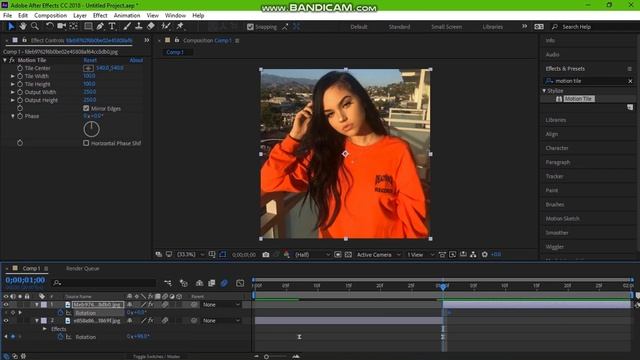The height and width of the screenshot is (360, 640).
Task: Toggle region of interest in viewer
Action: [338, 255]
